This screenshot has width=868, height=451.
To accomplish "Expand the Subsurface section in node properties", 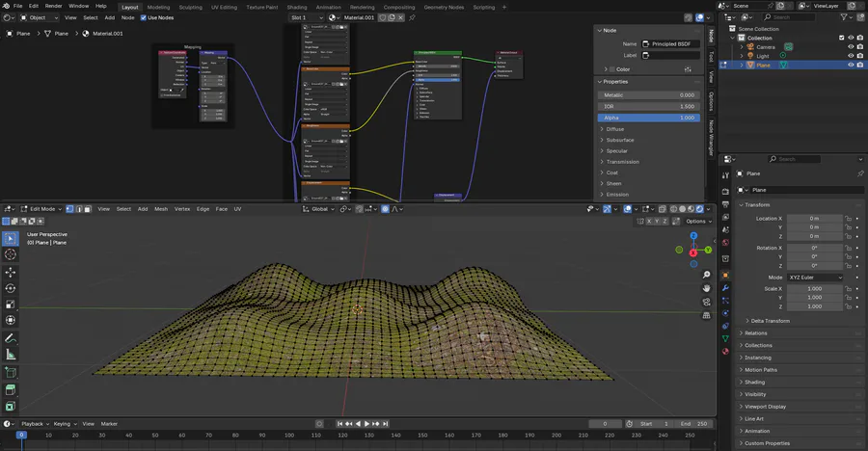I will coord(619,140).
